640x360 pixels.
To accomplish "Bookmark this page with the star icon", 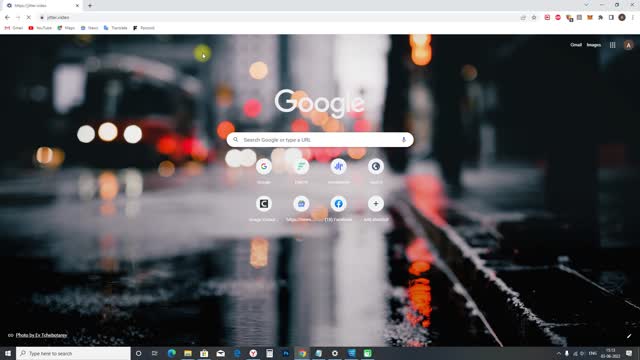I will pos(534,18).
